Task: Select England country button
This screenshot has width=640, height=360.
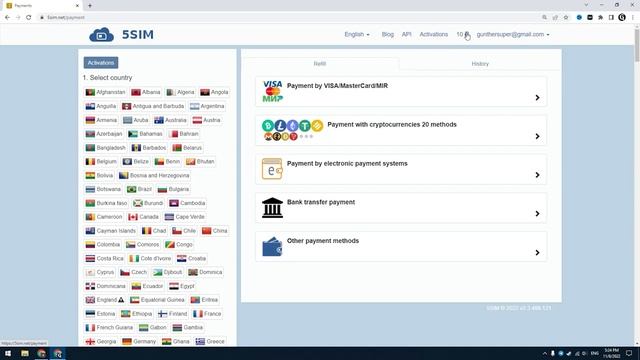Action: (105, 300)
